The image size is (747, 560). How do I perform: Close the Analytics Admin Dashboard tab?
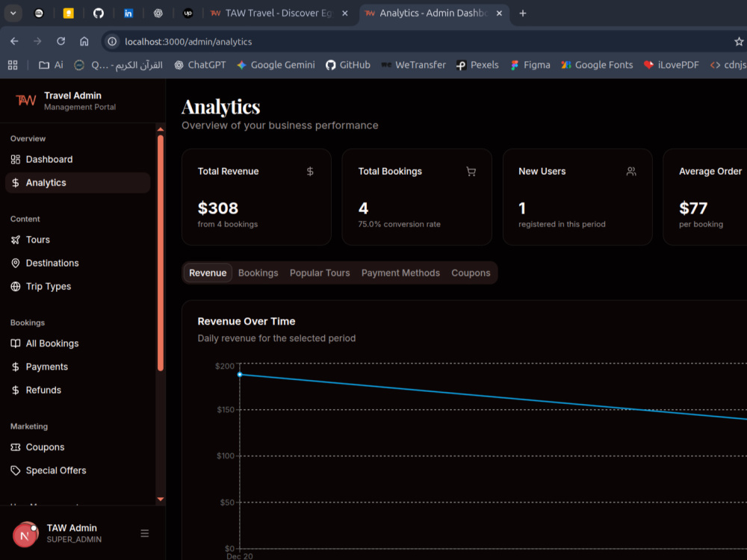pos(499,13)
